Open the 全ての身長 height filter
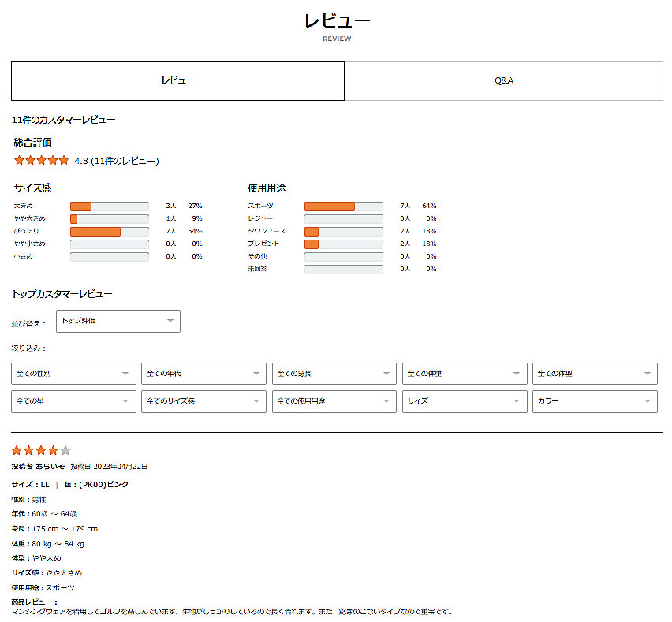Screen dimensions: 672x622 [334, 374]
